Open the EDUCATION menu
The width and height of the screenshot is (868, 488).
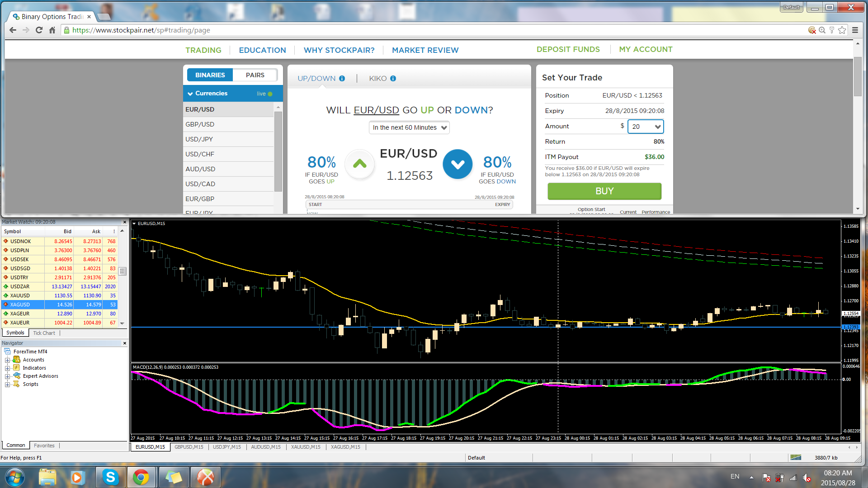pyautogui.click(x=263, y=50)
